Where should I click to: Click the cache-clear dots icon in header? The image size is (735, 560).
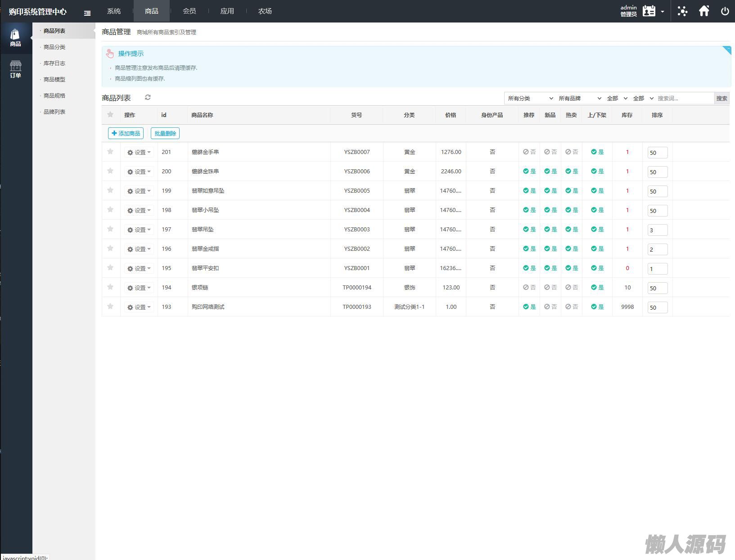pos(682,11)
